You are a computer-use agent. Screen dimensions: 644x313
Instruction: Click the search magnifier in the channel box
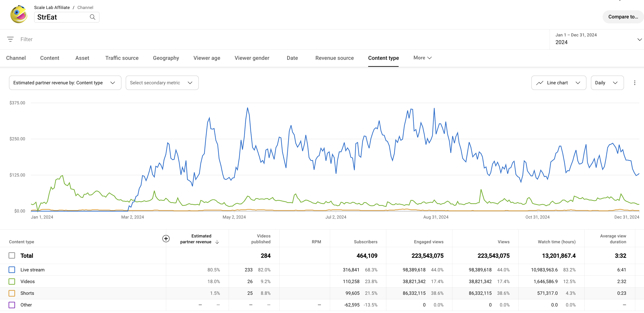point(92,17)
